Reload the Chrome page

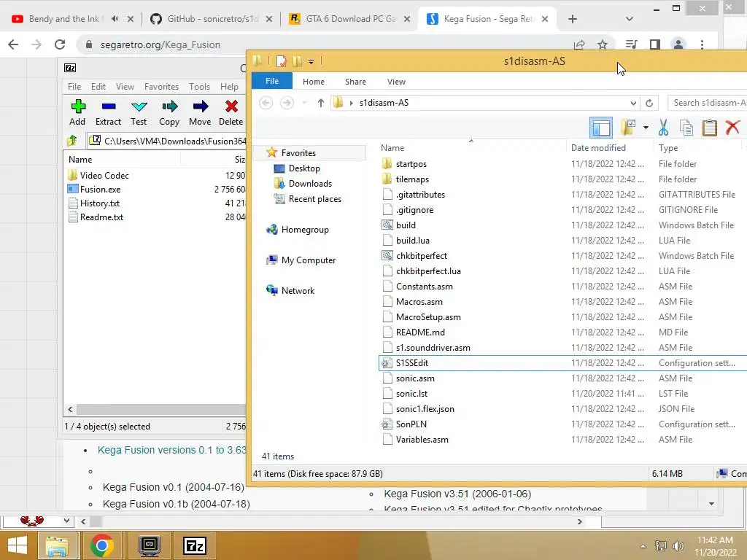click(60, 44)
